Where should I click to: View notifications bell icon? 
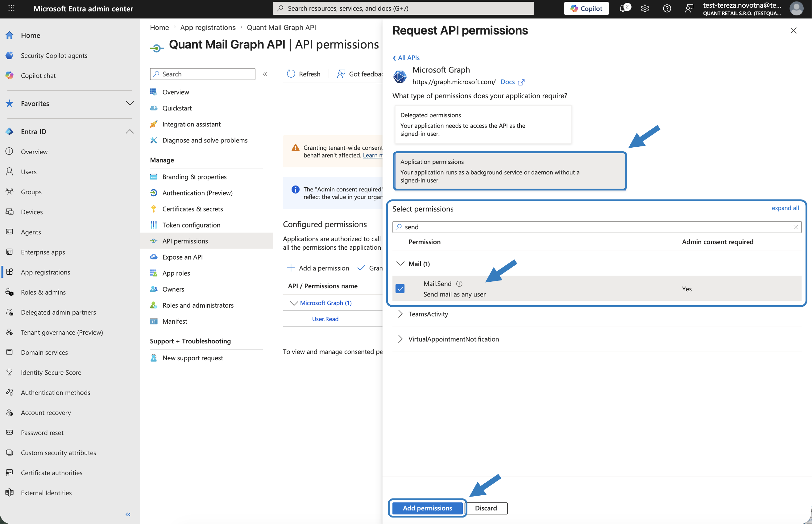coord(623,8)
